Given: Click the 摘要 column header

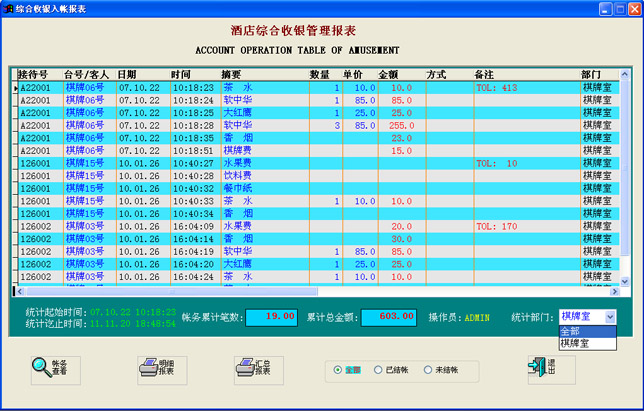Looking at the screenshot, I should tap(232, 74).
